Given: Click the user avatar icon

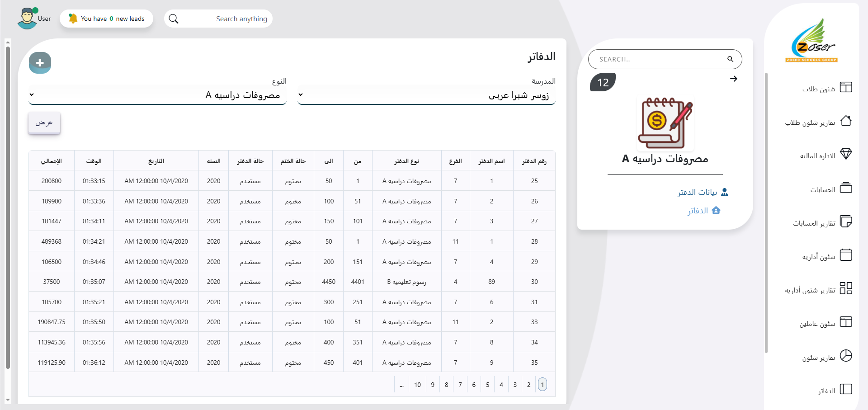Looking at the screenshot, I should coord(27,19).
